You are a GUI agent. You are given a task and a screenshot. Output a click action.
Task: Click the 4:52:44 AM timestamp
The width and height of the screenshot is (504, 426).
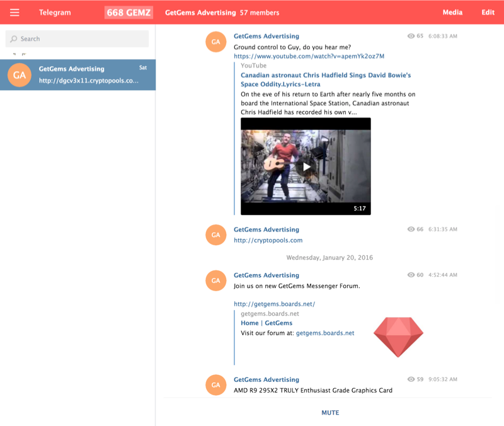443,275
